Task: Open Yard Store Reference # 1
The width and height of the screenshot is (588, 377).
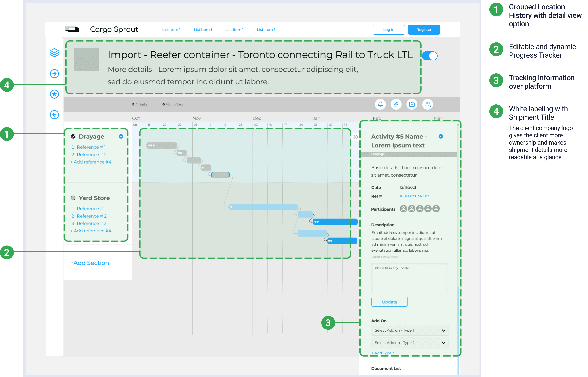Action: point(88,209)
